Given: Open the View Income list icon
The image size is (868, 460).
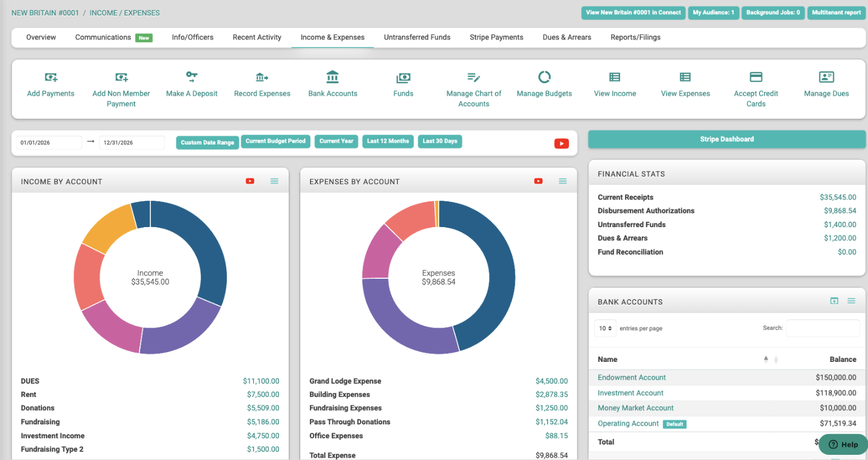Looking at the screenshot, I should tap(615, 77).
